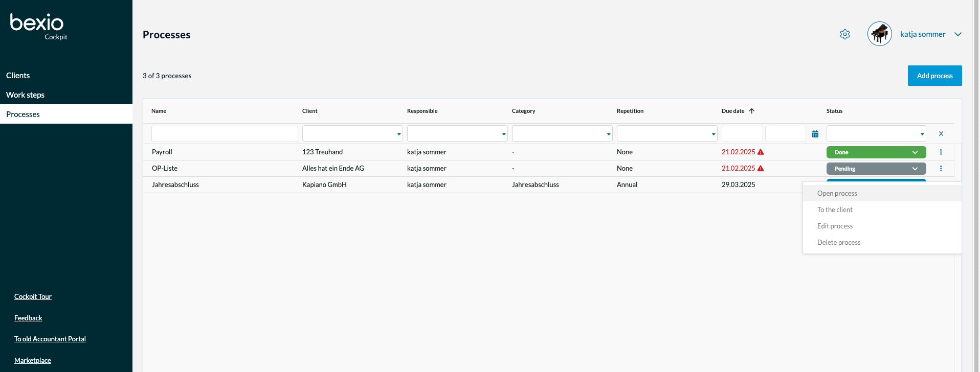Open three-dot menu for Payroll row
Image resolution: width=980 pixels, height=372 pixels.
pos(941,152)
